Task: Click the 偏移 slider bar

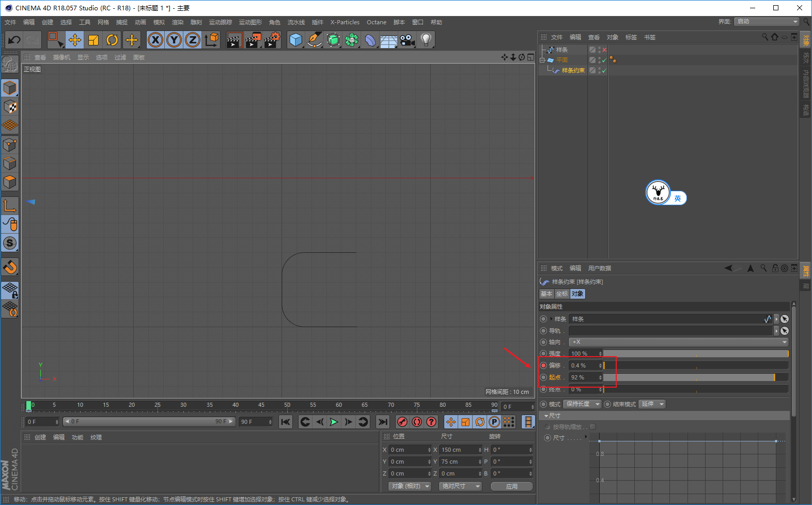Action: coord(696,365)
